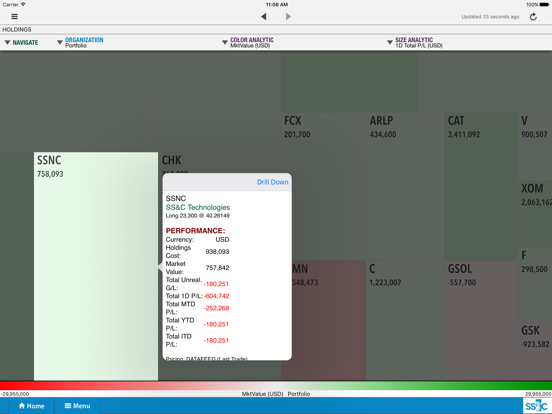Viewport: 552px width, 414px height.
Task: Click Market Value 757,842 in popup
Action: coord(217,268)
